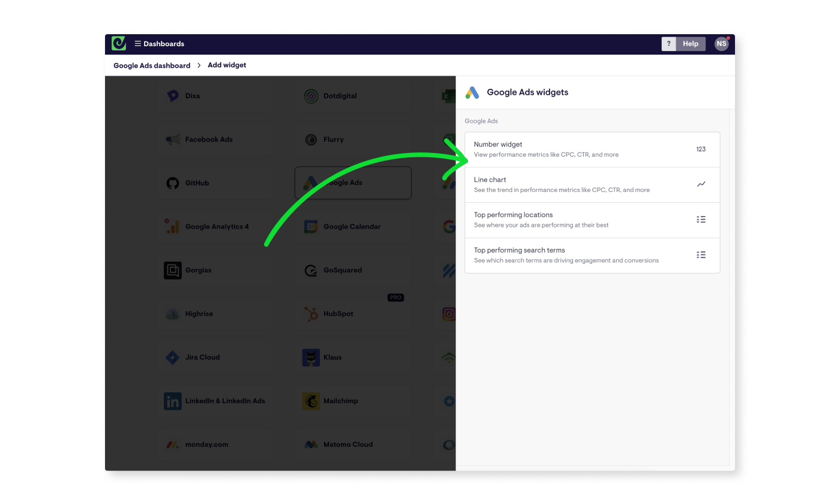
Task: Click the Instagram icon behind panel
Action: (449, 314)
